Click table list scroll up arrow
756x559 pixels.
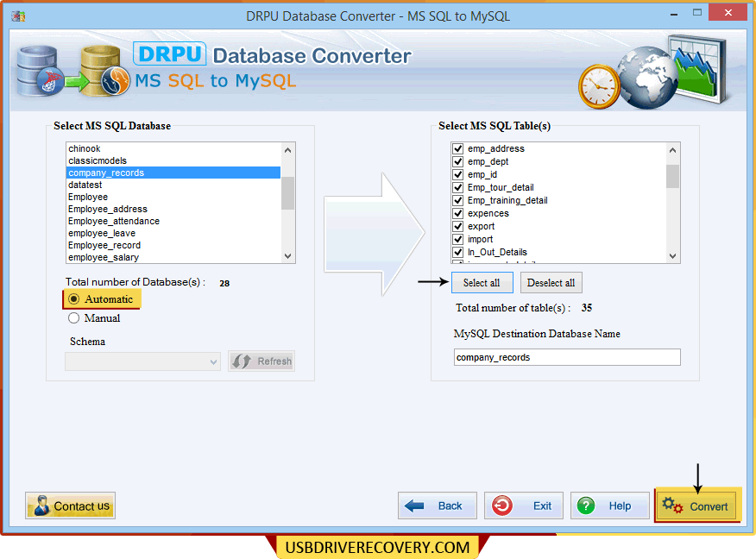(672, 150)
